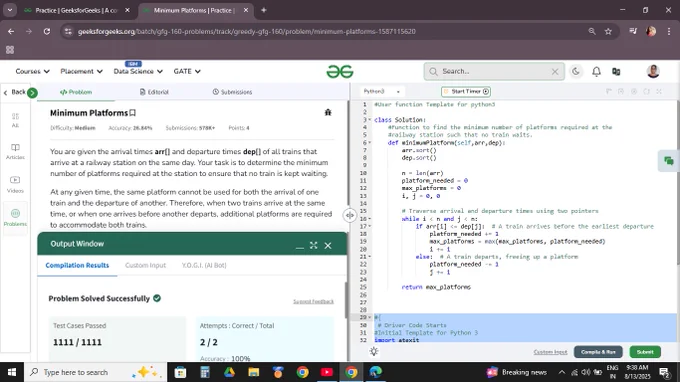Viewport: 680px width, 382px height.
Task: Open the language translate icon
Action: pyautogui.click(x=616, y=72)
